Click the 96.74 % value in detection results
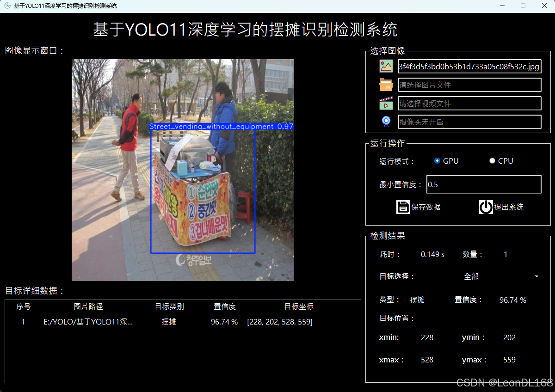555x392 pixels. 513,300
